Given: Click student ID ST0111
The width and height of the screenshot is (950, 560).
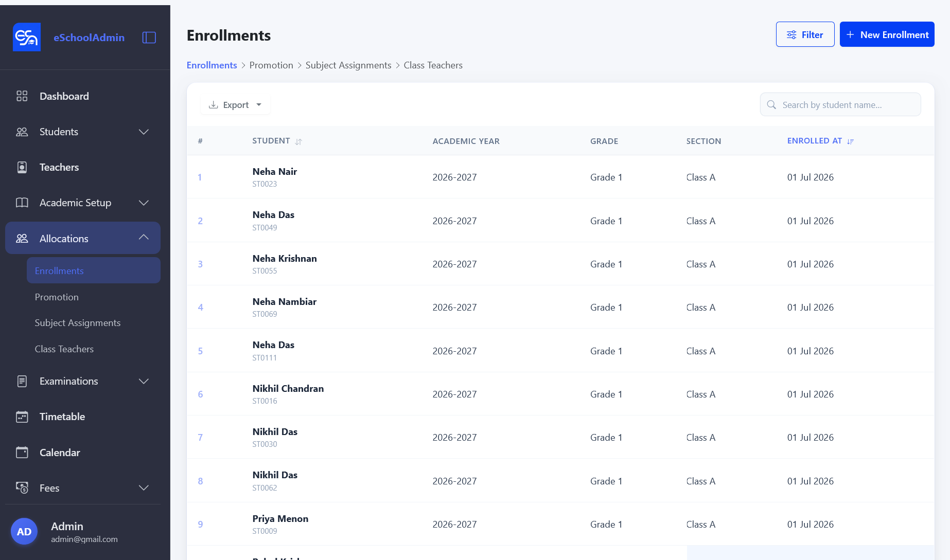Looking at the screenshot, I should [265, 358].
